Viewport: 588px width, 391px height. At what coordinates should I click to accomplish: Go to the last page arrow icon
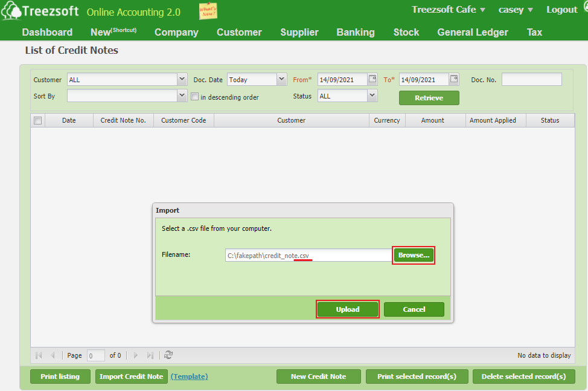click(150, 355)
